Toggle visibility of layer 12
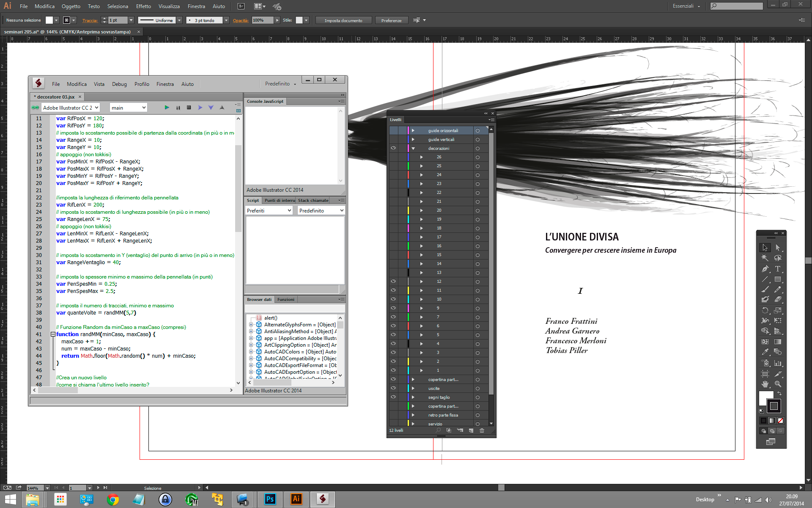Viewport: 812px width, 508px height. [393, 282]
